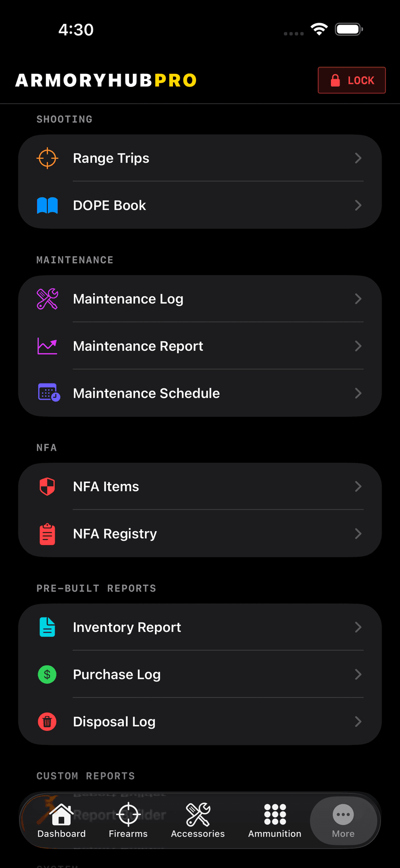Open NFA Registry using its chevron
Image resolution: width=400 pixels, height=868 pixels.
(x=358, y=534)
